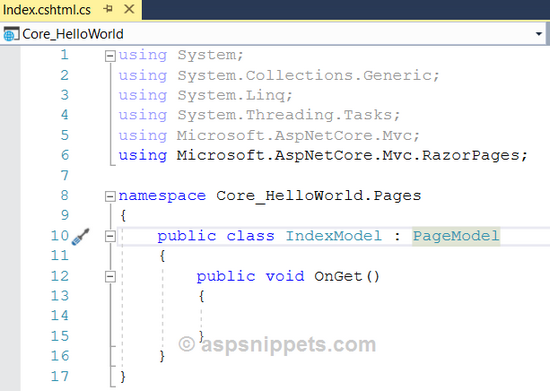Collapse the namespace Core_HelloWorld.Pages block
550x391 pixels.
click(110, 196)
